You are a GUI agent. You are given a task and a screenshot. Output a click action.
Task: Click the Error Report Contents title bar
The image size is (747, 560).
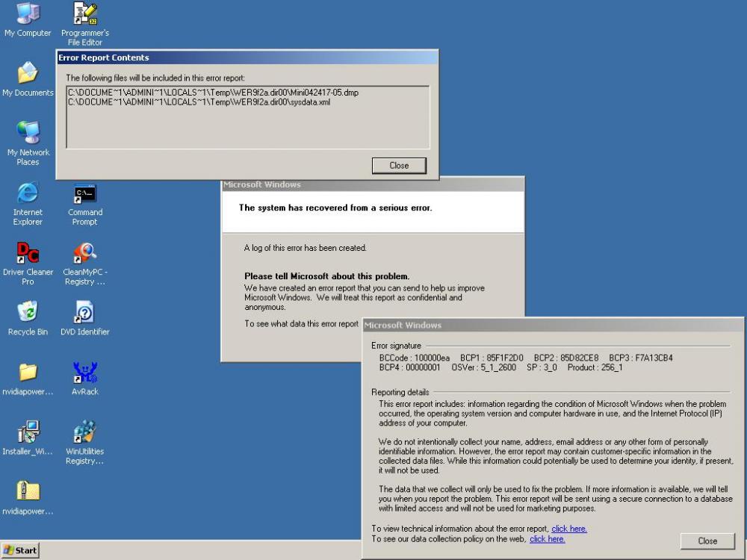[247, 57]
